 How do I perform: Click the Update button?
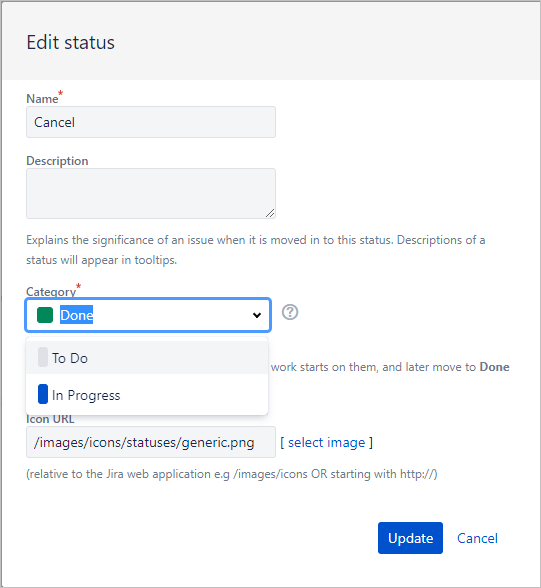coord(410,538)
